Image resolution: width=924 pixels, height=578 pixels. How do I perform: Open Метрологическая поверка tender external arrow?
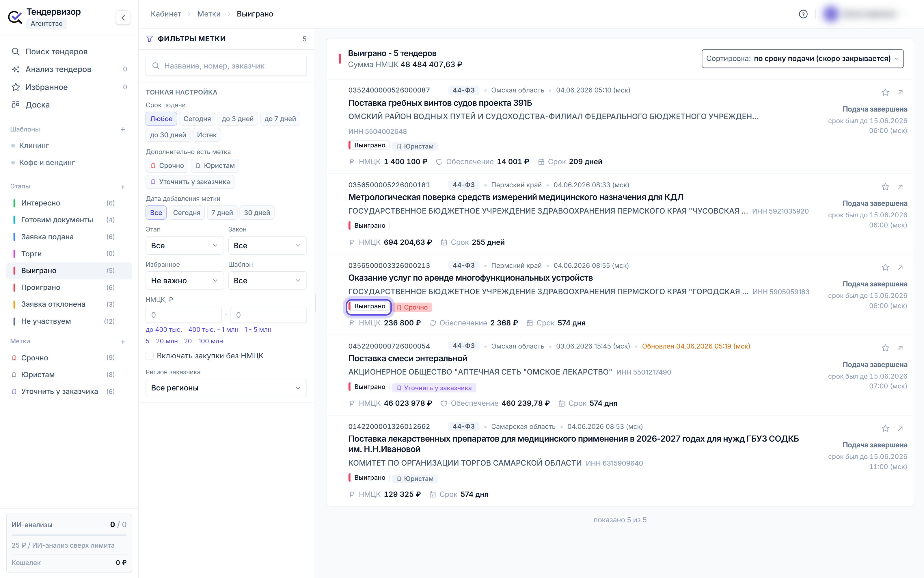click(x=900, y=187)
